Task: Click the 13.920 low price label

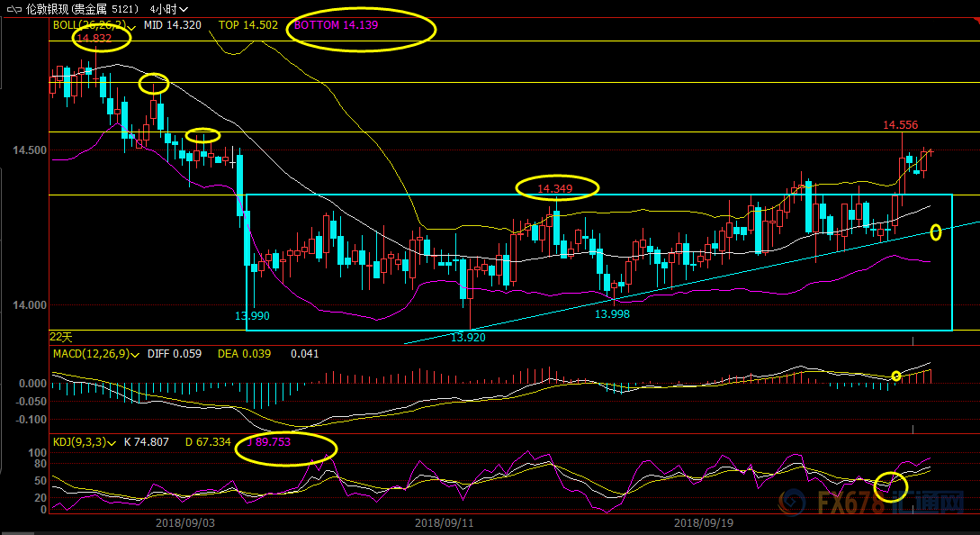Action: point(469,337)
